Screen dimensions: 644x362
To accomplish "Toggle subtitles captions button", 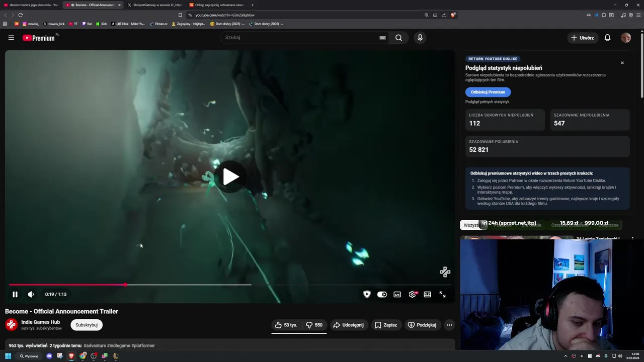I will click(x=397, y=295).
